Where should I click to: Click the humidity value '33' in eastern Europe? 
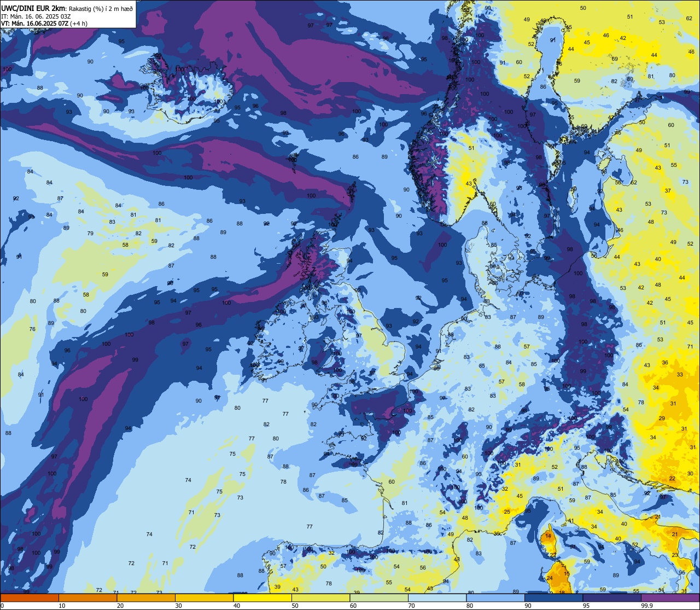[x=680, y=375]
